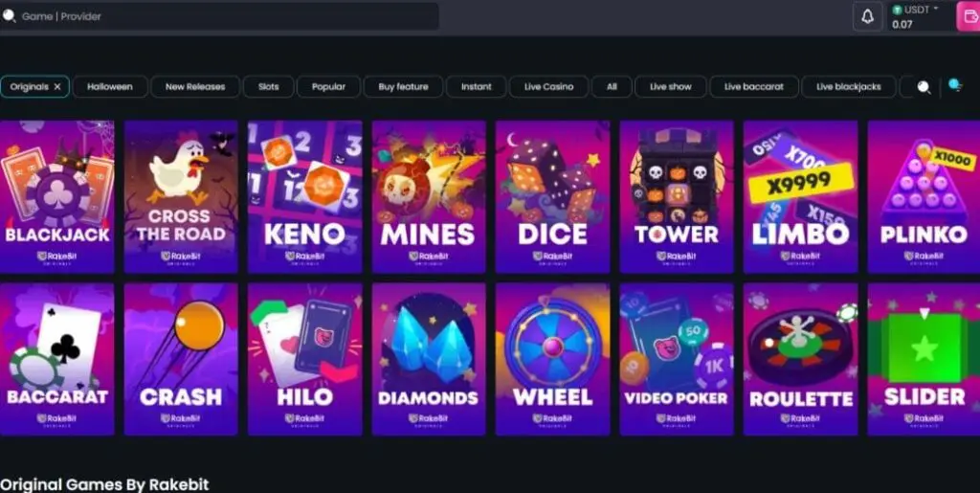This screenshot has width=980, height=493.
Task: Launch the Roulette game tile
Action: coord(800,359)
